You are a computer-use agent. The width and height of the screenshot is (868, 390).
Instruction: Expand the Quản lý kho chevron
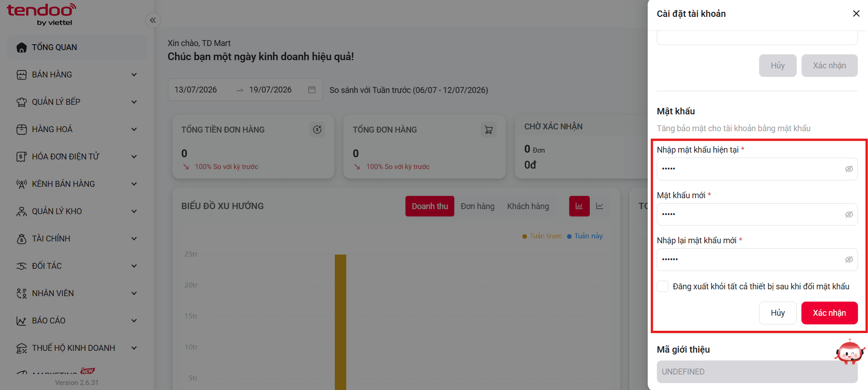[134, 211]
